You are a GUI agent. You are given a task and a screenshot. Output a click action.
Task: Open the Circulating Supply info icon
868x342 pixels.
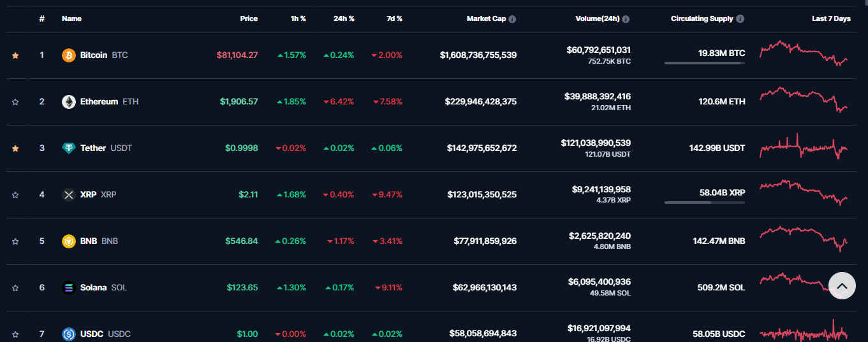tap(740, 19)
